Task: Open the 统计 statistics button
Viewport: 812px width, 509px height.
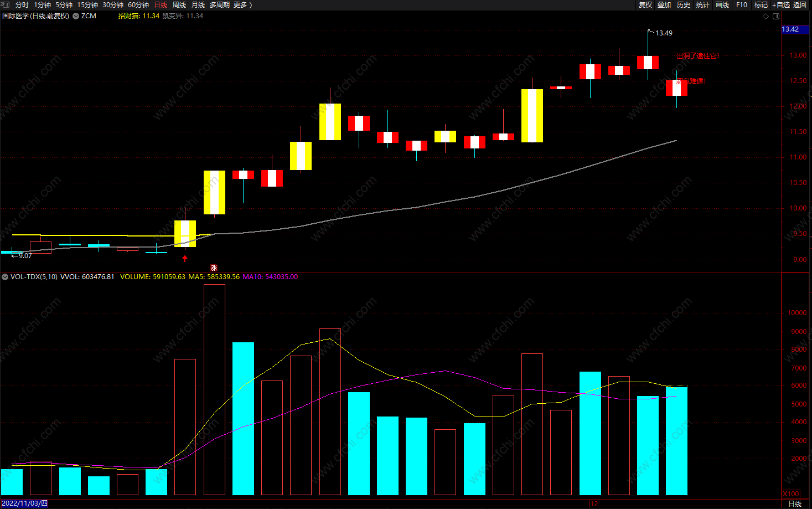Action: point(703,5)
